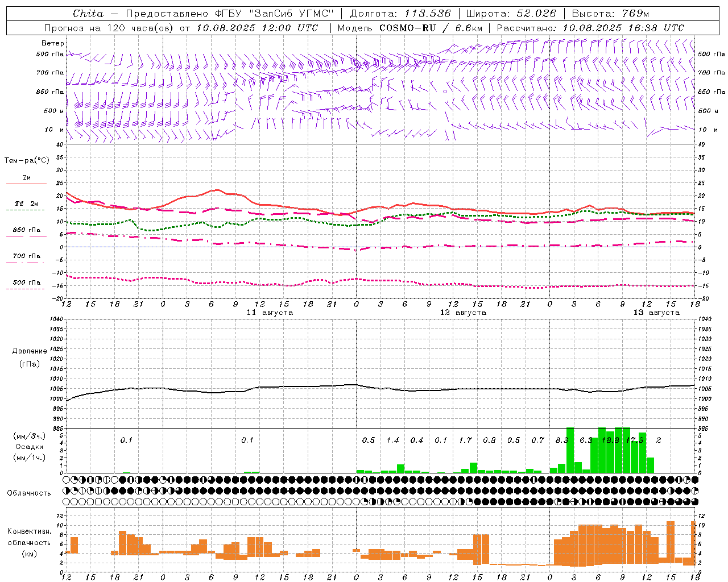The image size is (728, 582).
Task: Click the "Высота: 769м" elevation value
Action: [x=610, y=14]
